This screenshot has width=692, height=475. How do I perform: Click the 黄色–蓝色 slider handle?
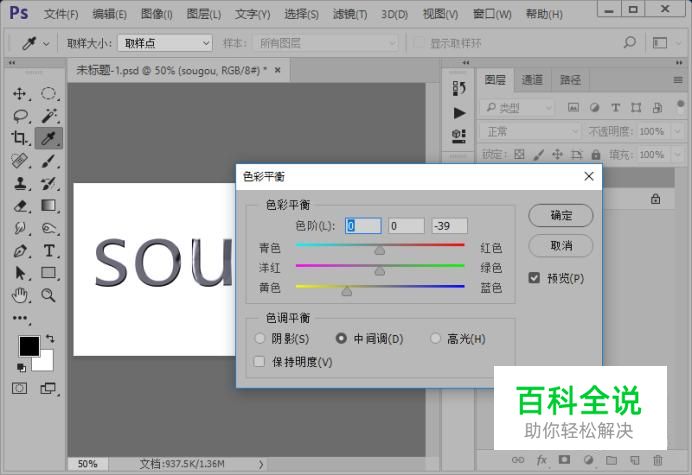coord(347,291)
